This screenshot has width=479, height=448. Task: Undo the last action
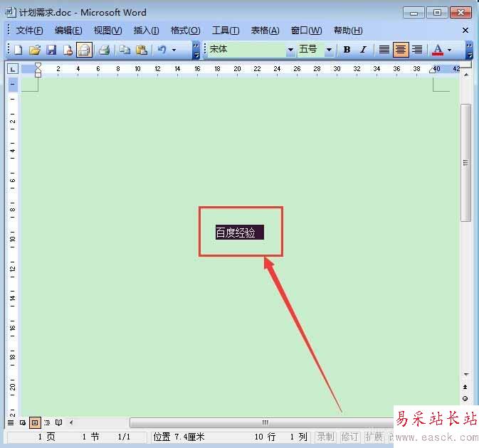pyautogui.click(x=162, y=50)
